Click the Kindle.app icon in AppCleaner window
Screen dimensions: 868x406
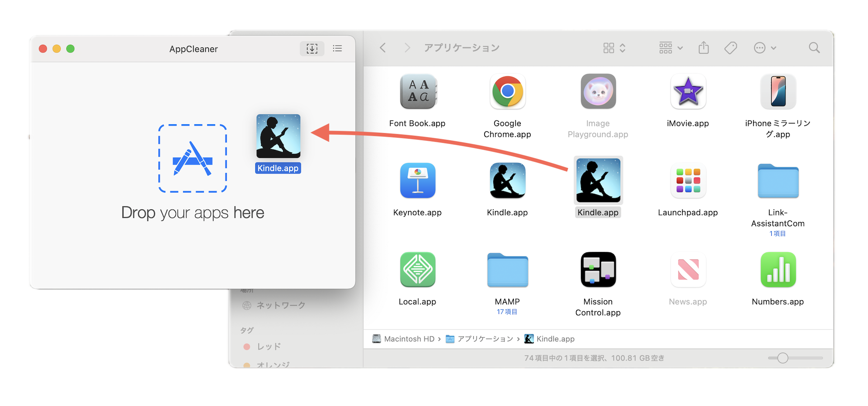pyautogui.click(x=278, y=136)
